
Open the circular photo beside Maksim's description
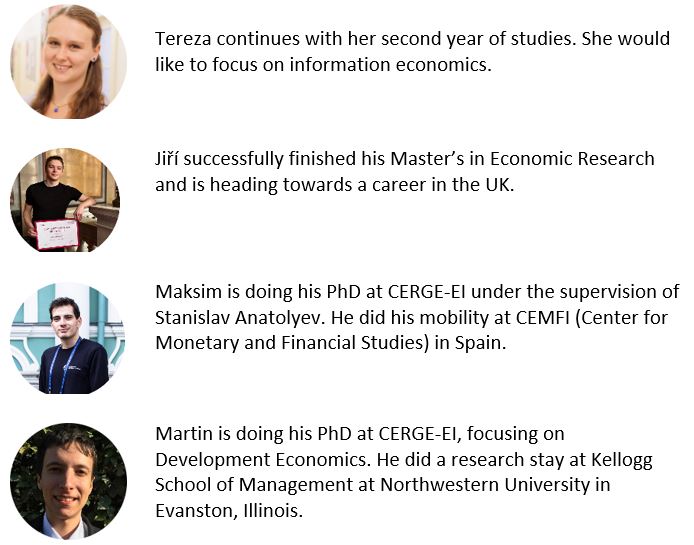click(x=67, y=337)
